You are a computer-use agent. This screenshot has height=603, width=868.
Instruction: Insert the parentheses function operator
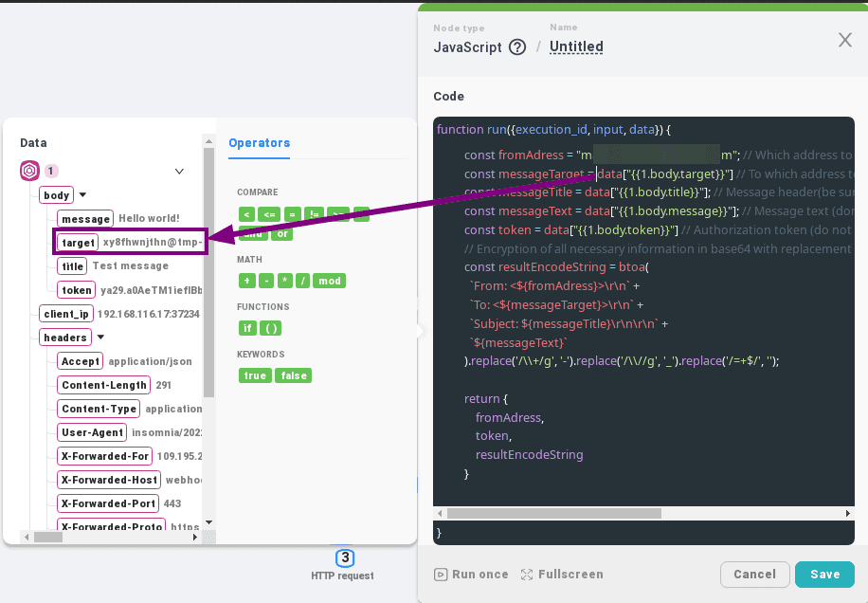coord(271,328)
